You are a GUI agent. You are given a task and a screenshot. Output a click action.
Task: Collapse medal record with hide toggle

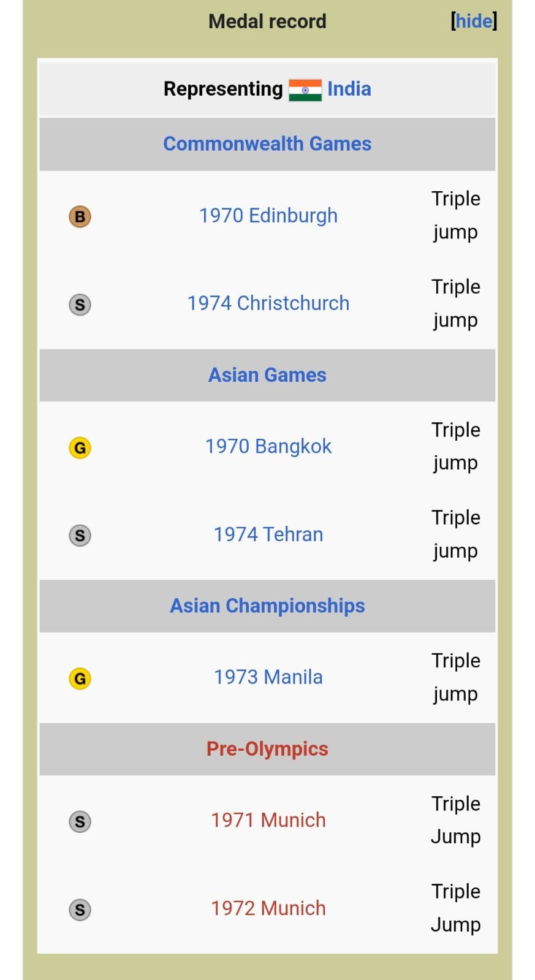click(474, 21)
